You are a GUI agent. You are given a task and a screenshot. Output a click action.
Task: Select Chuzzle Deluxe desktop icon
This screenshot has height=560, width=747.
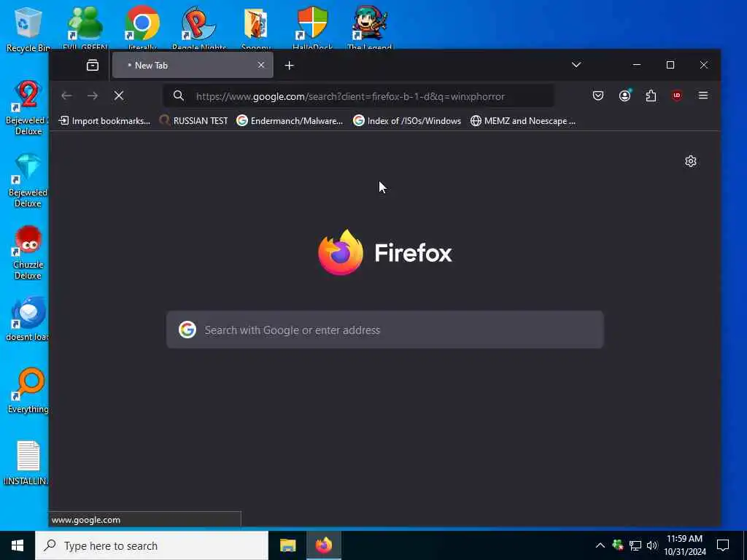(x=28, y=253)
